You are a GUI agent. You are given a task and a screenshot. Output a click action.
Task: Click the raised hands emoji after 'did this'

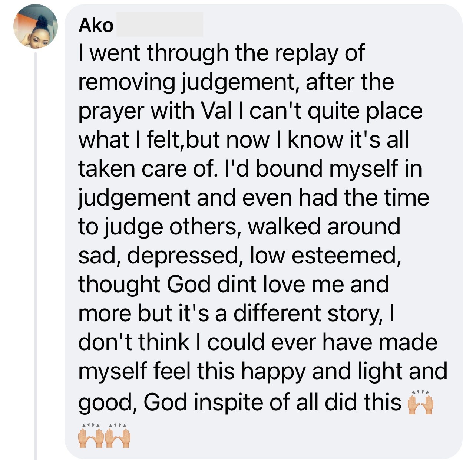(420, 402)
